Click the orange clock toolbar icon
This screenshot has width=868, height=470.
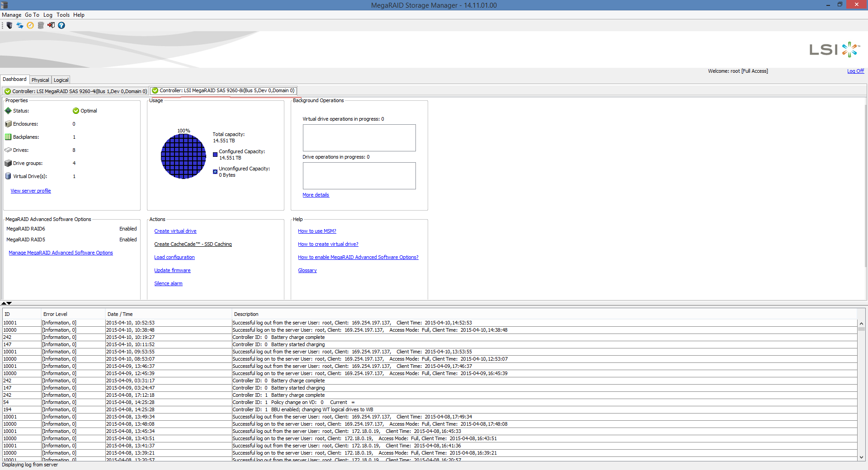(x=30, y=25)
